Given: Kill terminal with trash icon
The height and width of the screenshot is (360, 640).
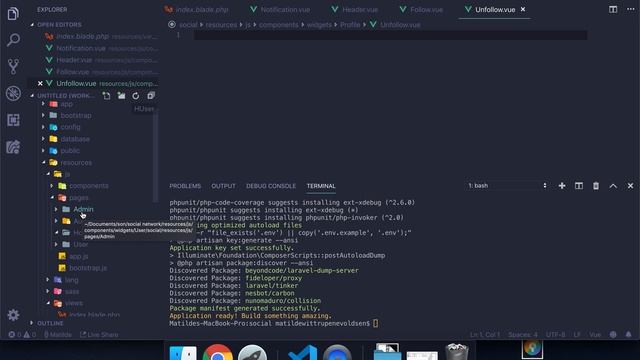Looking at the screenshot, I should (x=596, y=186).
